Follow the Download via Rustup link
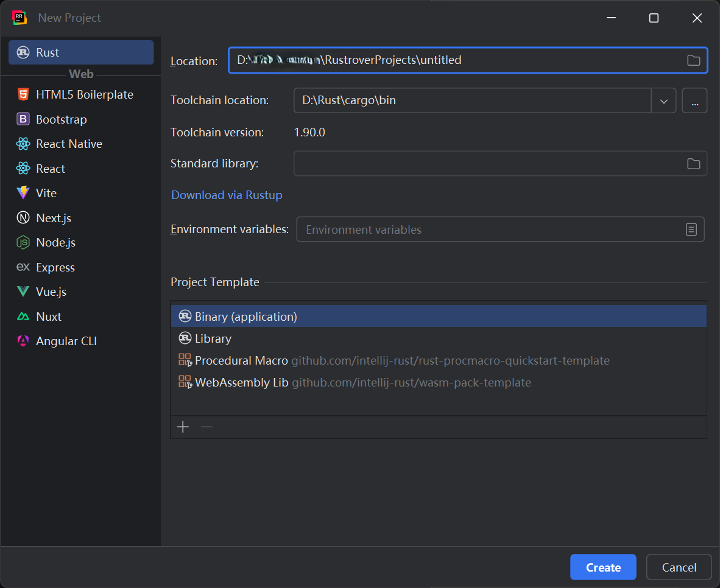The height and width of the screenshot is (588, 720). coord(227,195)
